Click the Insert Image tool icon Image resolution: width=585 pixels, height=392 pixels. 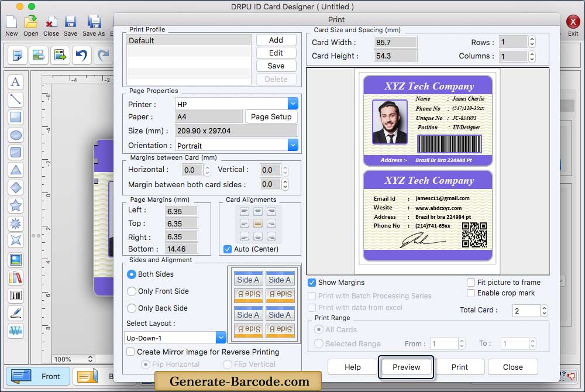pyautogui.click(x=16, y=260)
